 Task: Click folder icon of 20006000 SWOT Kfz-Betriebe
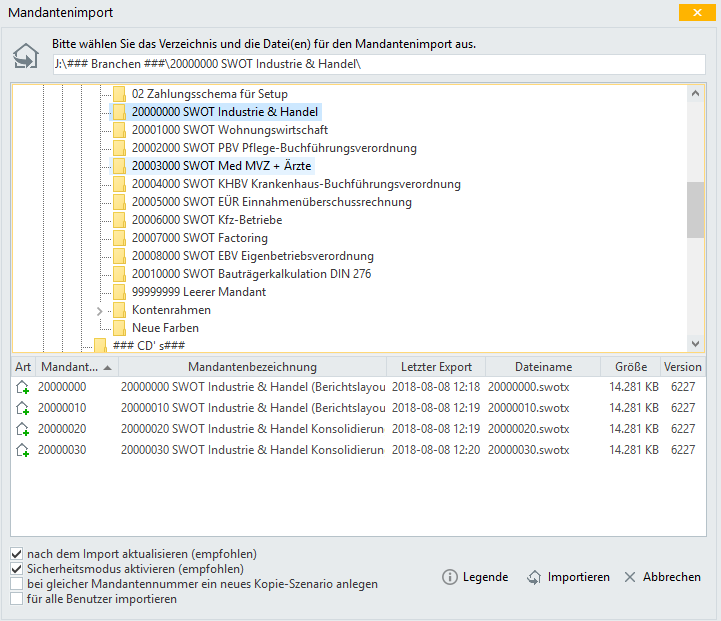pyautogui.click(x=120, y=220)
